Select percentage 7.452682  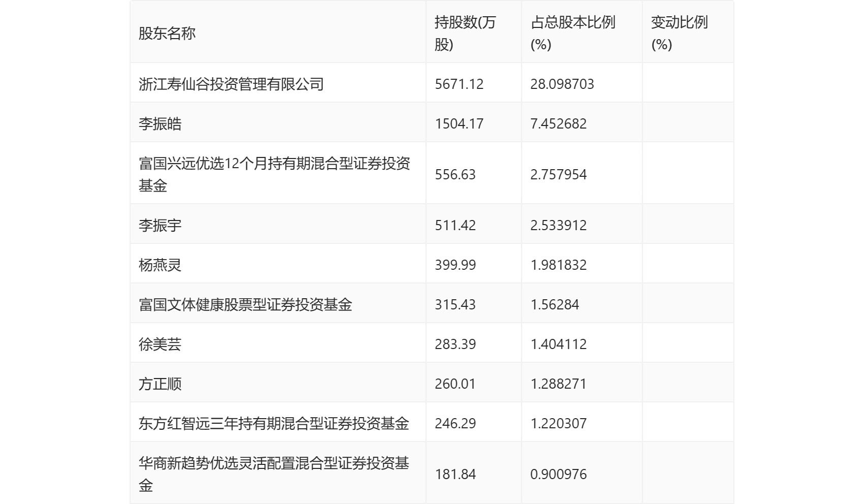coord(559,123)
